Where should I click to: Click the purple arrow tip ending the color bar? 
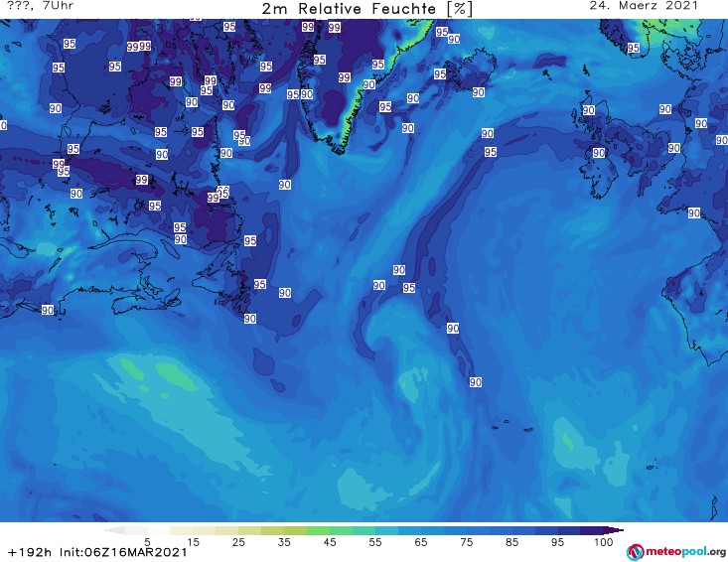point(614,530)
